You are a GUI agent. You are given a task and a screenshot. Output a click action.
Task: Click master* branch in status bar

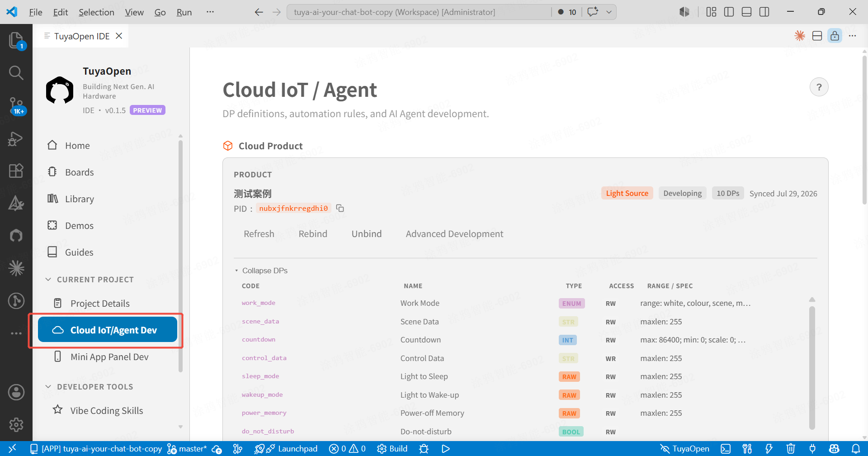click(x=187, y=449)
